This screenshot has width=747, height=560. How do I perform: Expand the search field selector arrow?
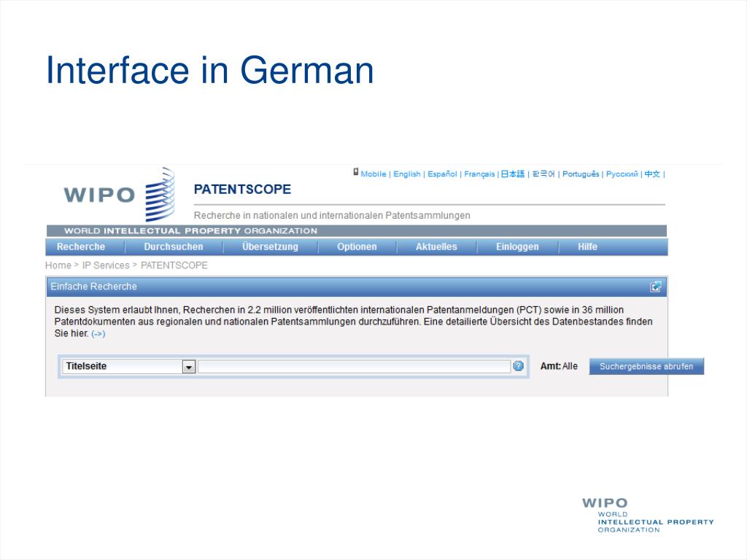pos(189,366)
